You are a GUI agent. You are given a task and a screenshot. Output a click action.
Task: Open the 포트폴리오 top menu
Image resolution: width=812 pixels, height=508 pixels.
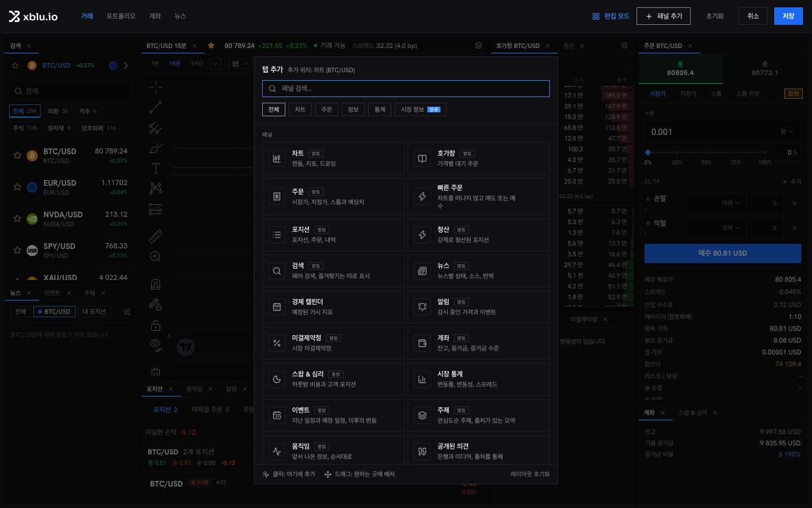[121, 16]
